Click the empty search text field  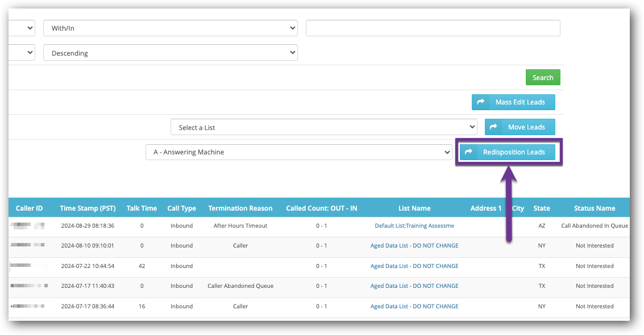click(433, 28)
